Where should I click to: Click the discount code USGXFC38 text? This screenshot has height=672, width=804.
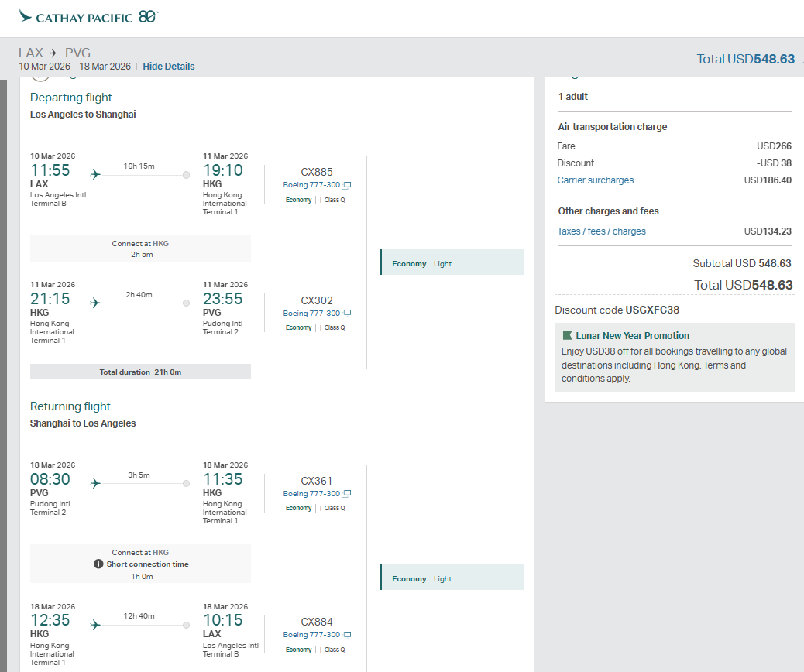click(x=652, y=310)
